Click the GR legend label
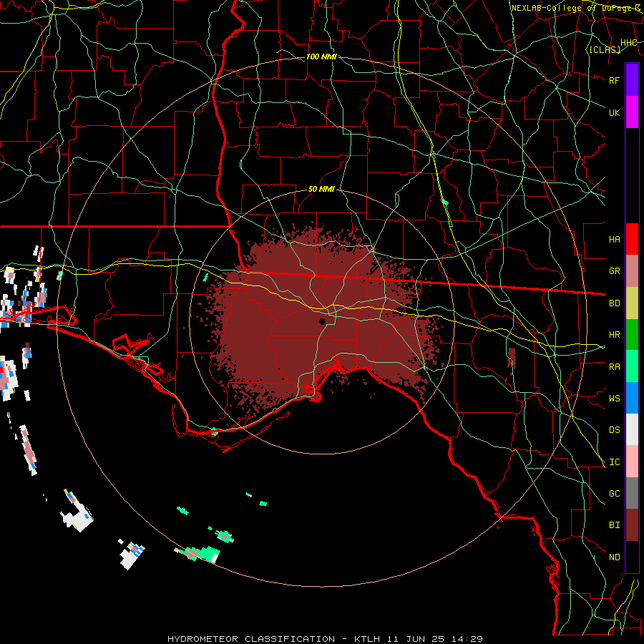644x644 pixels. [x=614, y=271]
